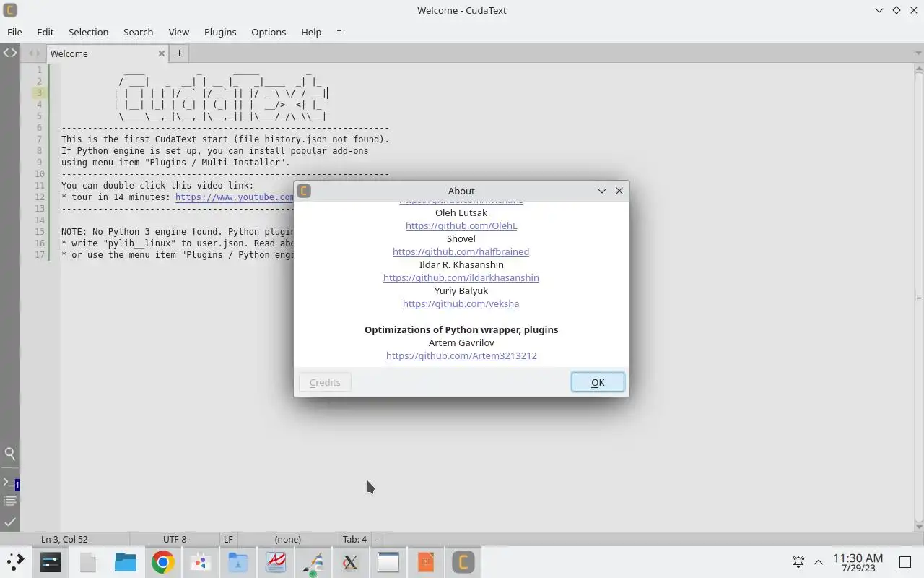
Task: Click the YouTube tour link in editor
Action: tap(235, 197)
